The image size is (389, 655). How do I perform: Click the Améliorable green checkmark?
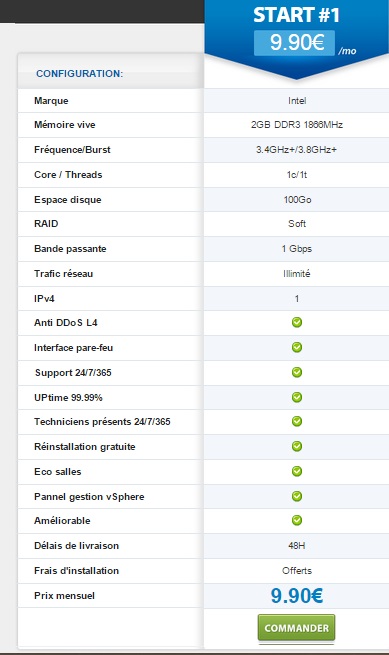[x=297, y=520]
